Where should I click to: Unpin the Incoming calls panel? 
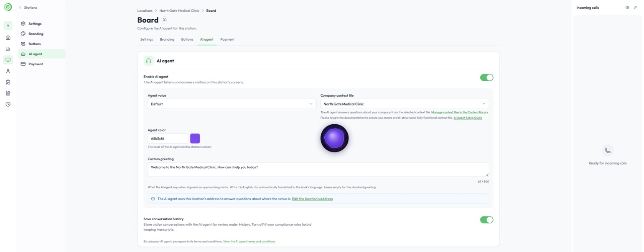point(635,8)
